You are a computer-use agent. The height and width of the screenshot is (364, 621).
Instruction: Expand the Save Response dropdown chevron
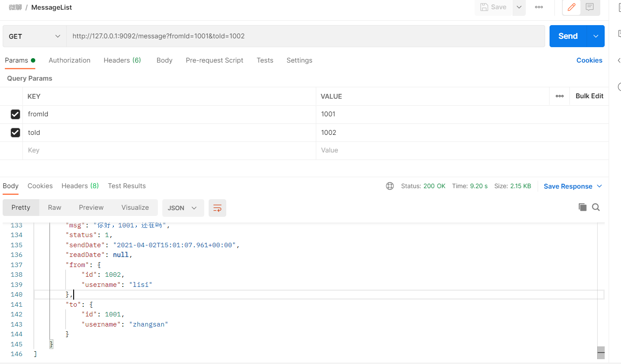(599, 186)
